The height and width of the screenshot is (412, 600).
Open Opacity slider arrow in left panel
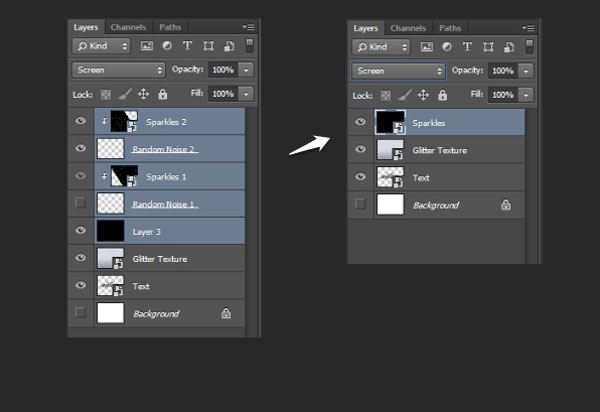(246, 70)
